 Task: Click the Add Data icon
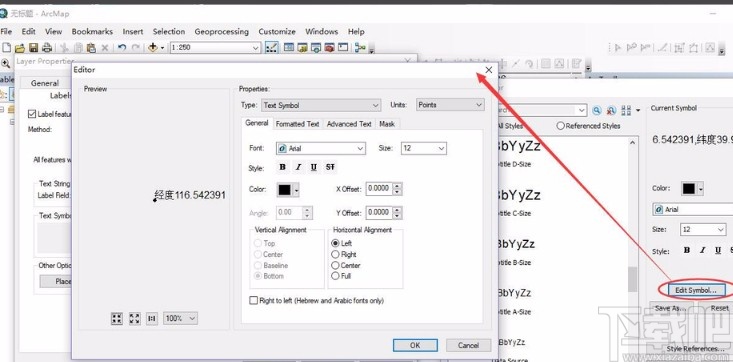152,48
